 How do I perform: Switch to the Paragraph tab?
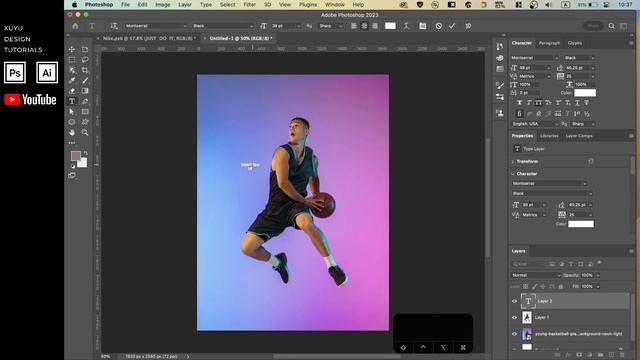pos(549,43)
